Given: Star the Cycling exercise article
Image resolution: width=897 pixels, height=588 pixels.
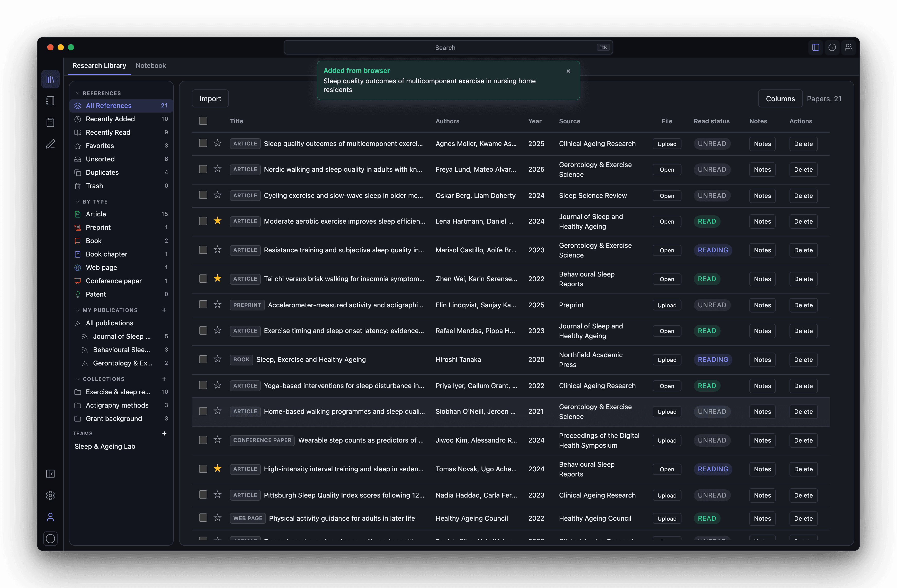Looking at the screenshot, I should (x=218, y=195).
